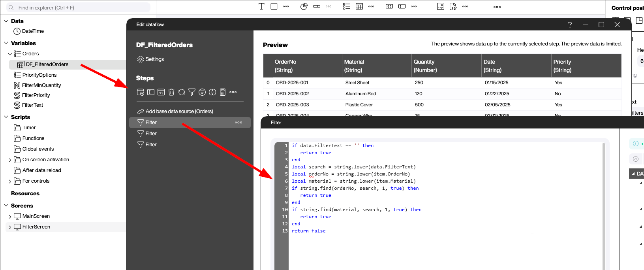The height and width of the screenshot is (270, 644).
Task: Open more step options in Steps toolbar
Action: tap(233, 92)
